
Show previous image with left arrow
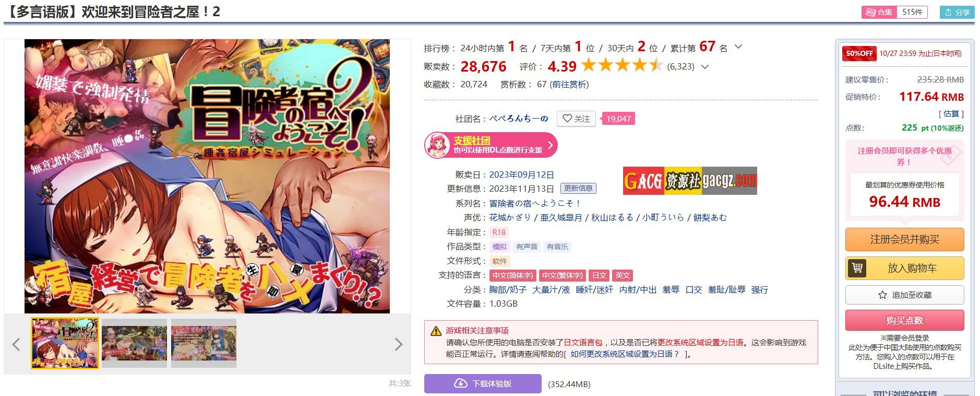pyautogui.click(x=16, y=344)
